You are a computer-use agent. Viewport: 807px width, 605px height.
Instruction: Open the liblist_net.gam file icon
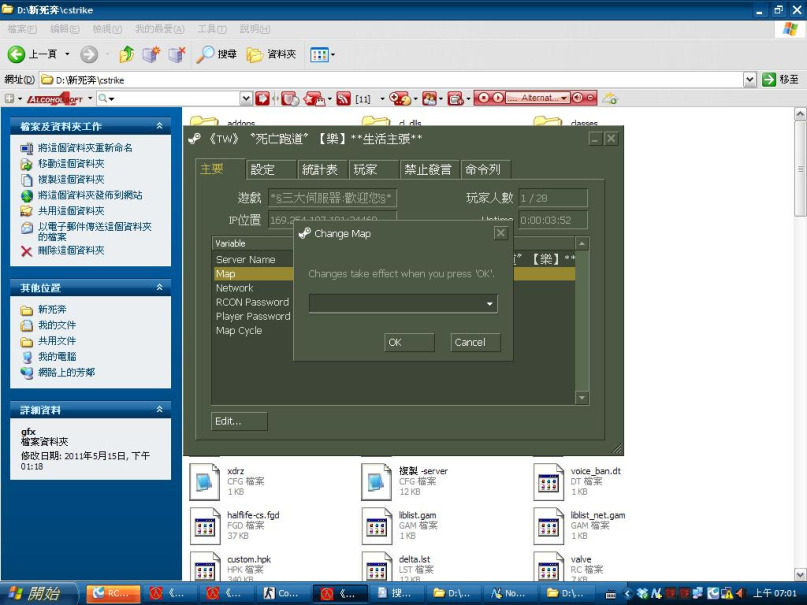click(548, 526)
